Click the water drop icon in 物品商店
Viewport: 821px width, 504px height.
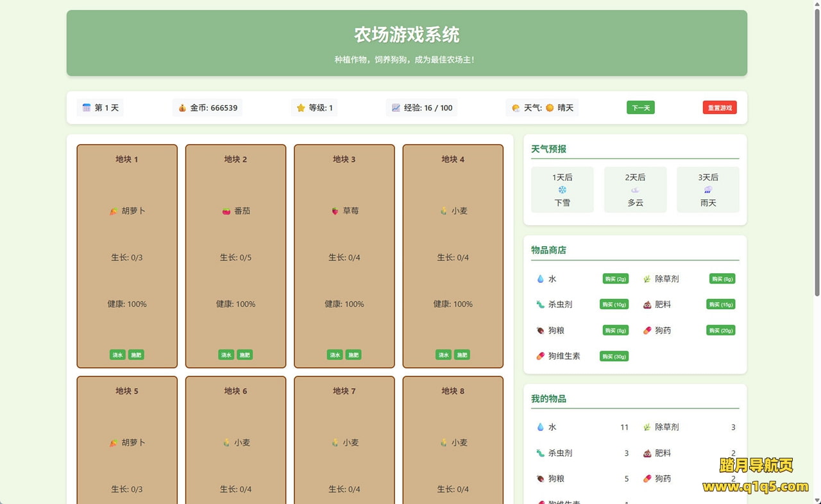point(540,279)
